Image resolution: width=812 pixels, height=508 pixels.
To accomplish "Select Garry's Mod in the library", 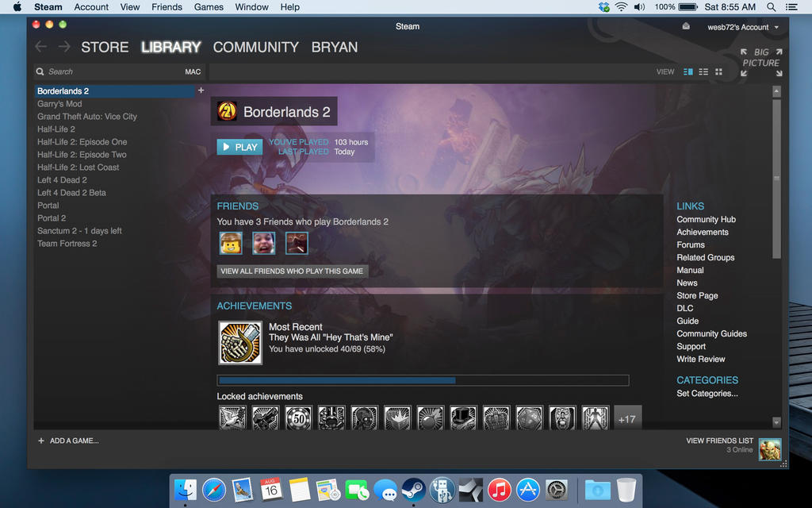I will [59, 104].
